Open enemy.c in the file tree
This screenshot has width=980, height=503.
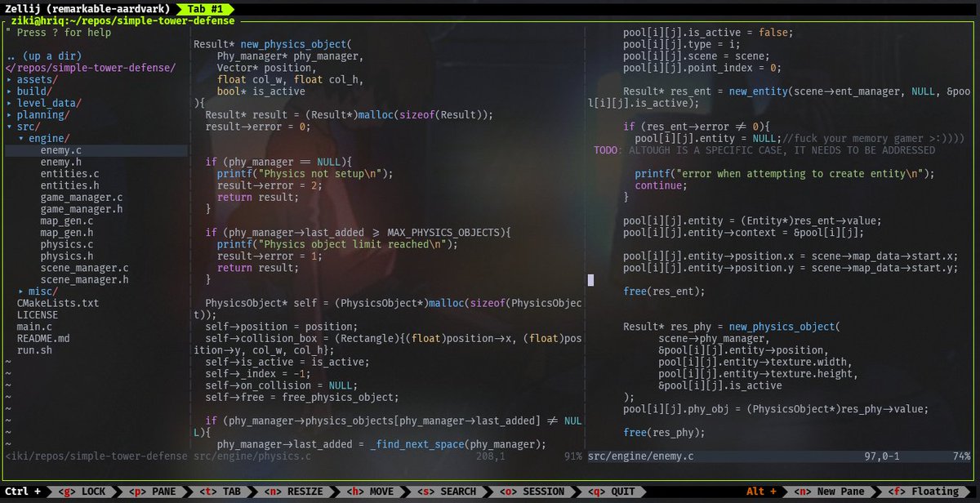point(60,151)
